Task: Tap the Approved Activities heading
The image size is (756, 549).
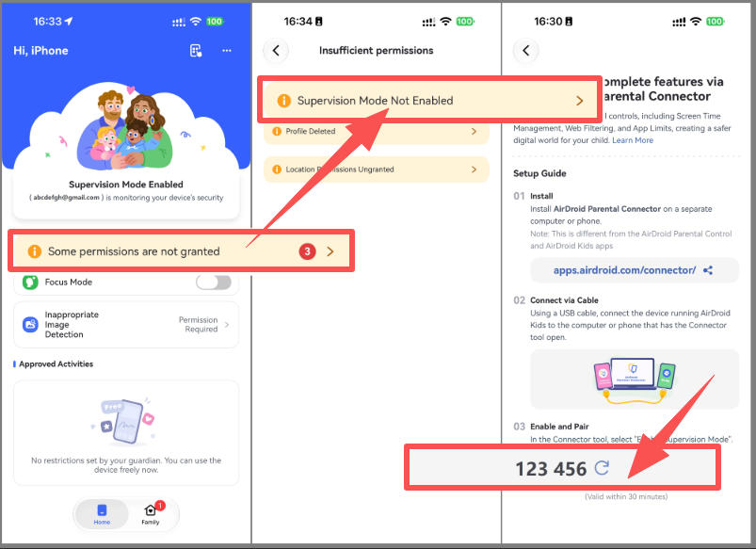Action: point(56,364)
